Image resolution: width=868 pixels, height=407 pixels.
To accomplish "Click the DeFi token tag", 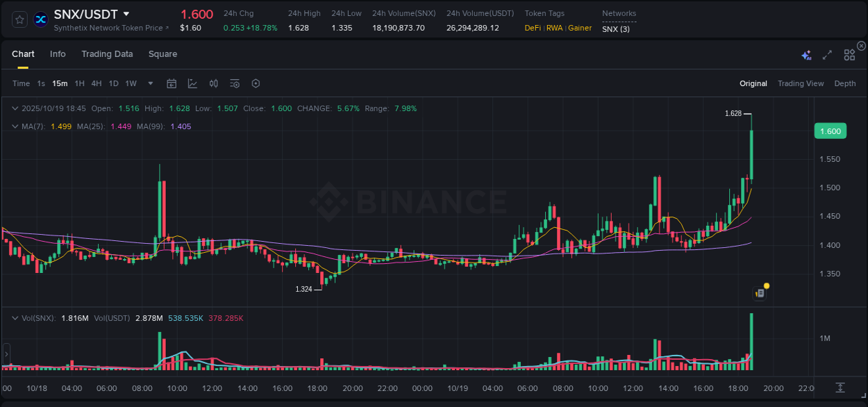I will 532,28.
